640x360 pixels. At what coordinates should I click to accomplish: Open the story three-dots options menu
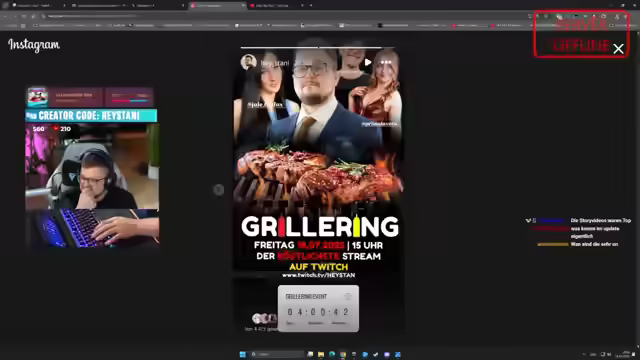click(385, 62)
